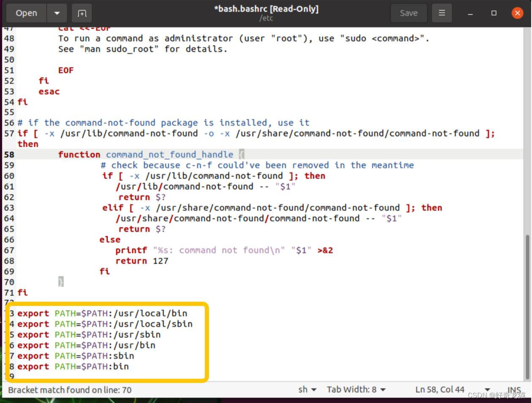
Task: Click the caret arrow next to Open
Action: (x=57, y=13)
